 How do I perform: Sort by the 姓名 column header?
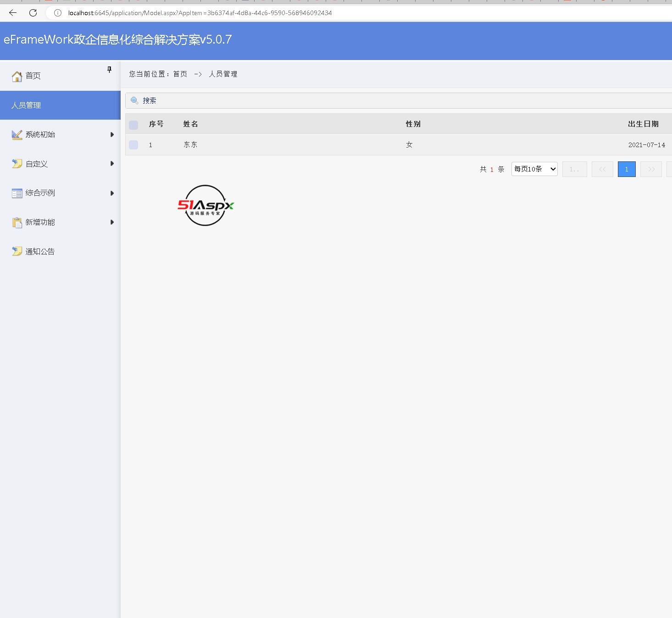191,124
